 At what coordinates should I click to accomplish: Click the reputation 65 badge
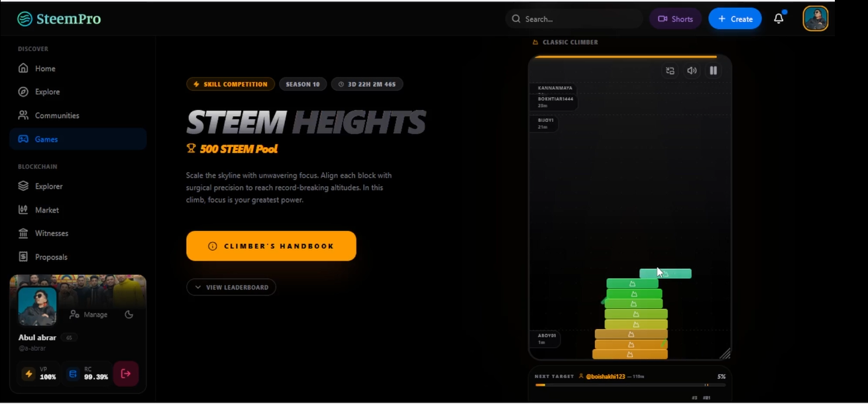coord(69,338)
